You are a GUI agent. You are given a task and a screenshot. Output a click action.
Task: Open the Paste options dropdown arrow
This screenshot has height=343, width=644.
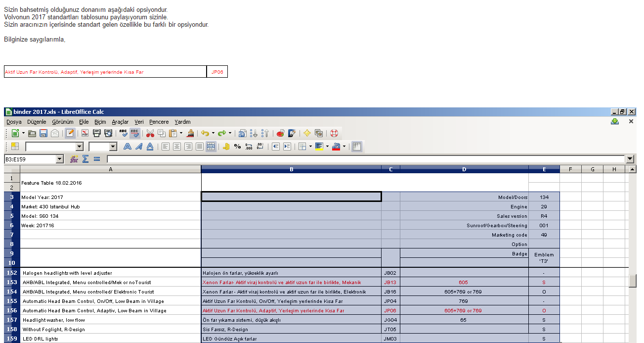tap(181, 133)
